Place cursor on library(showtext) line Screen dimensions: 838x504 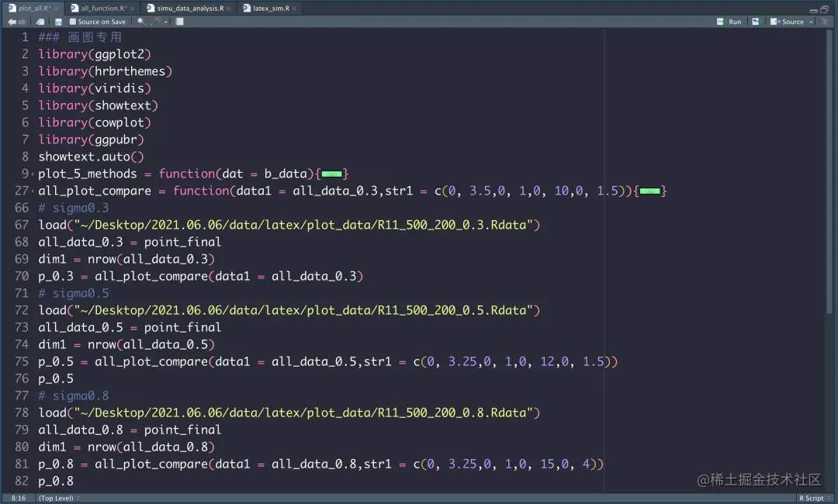coord(98,105)
